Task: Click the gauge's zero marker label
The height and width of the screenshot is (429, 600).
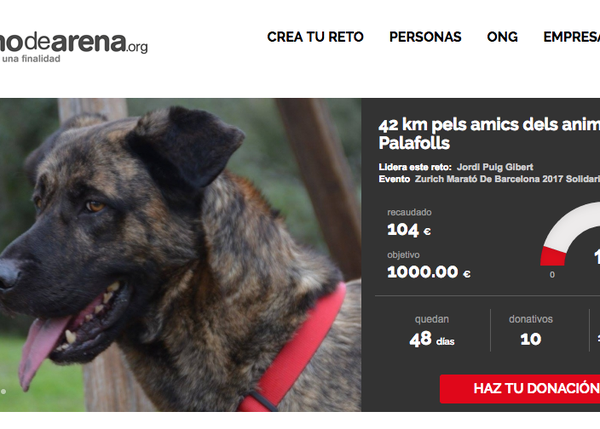Action: tap(552, 274)
